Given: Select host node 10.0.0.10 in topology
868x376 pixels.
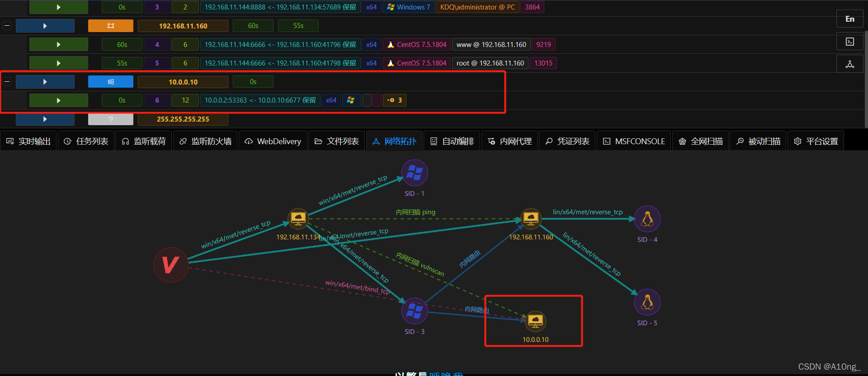Looking at the screenshot, I should 535,321.
